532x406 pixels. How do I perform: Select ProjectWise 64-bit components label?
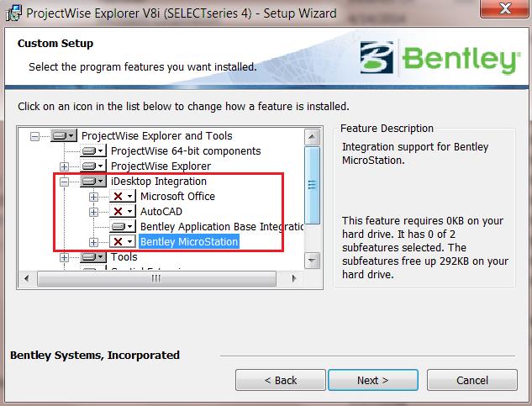coord(186,150)
